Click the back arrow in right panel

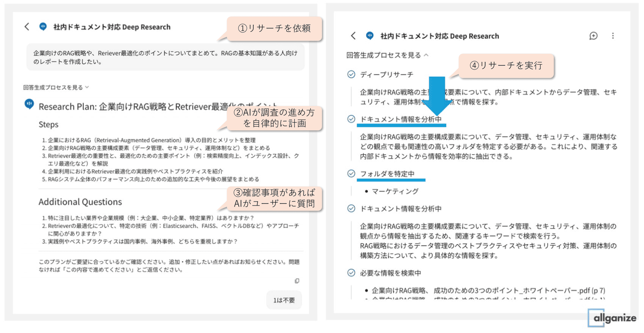tap(353, 36)
